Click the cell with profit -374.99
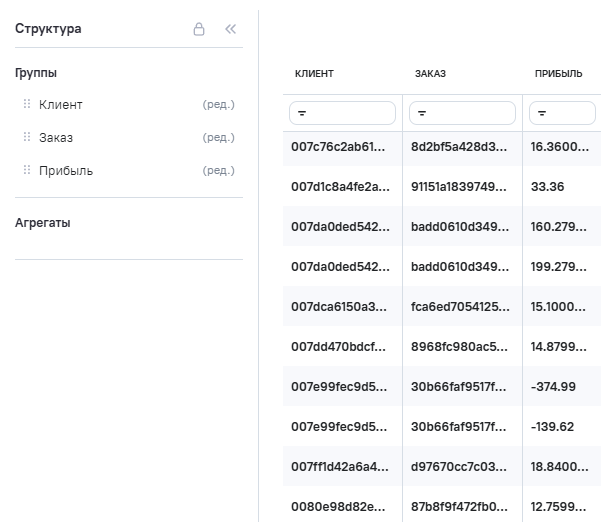The height and width of the screenshot is (522, 601). coord(554,386)
